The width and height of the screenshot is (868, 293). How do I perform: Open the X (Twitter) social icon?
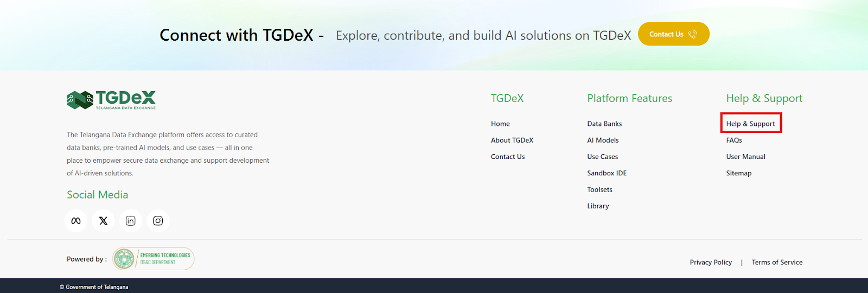[103, 221]
